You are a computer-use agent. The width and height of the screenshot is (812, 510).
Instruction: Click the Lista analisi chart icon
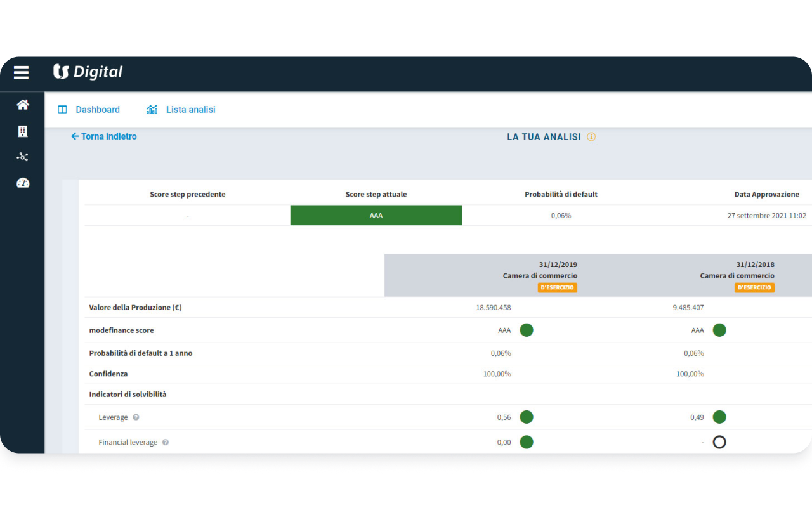click(x=152, y=110)
